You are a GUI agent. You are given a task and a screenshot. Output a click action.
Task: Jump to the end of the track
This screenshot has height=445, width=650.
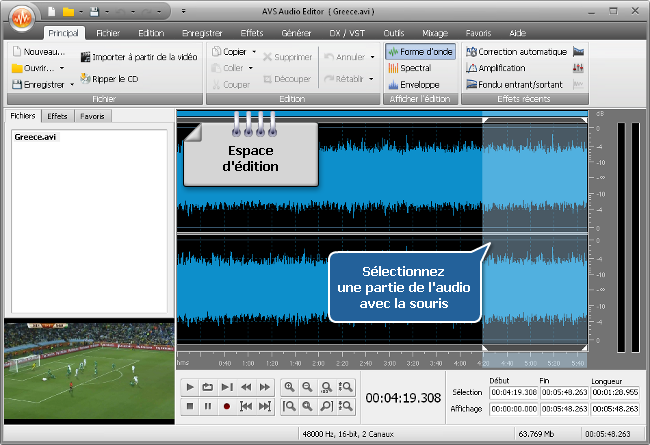[265, 406]
